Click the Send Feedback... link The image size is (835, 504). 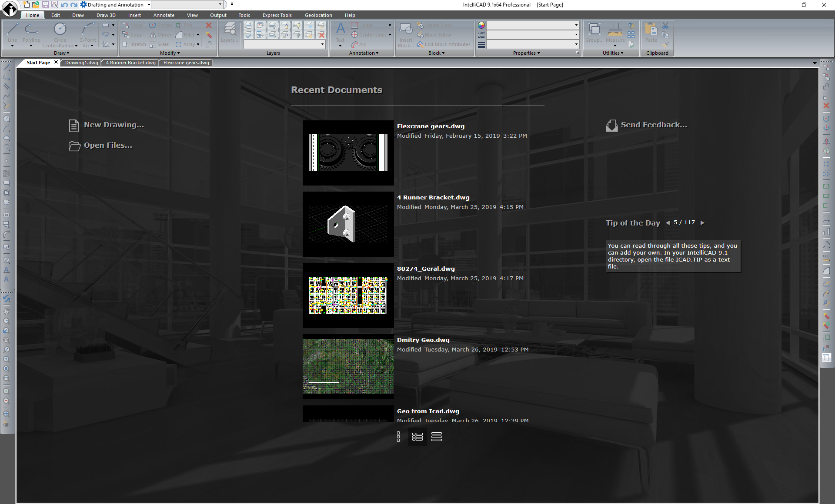653,125
